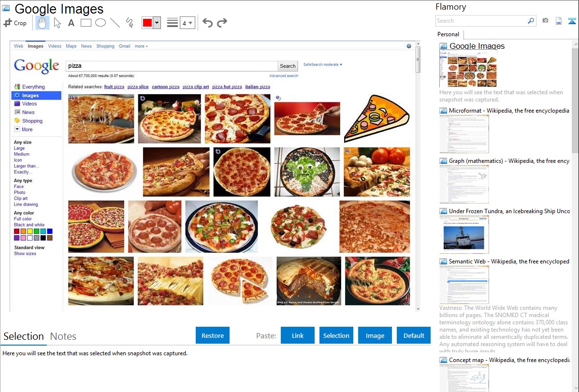This screenshot has width=579, height=392.
Task: Click the paste Image button
Action: click(x=375, y=335)
